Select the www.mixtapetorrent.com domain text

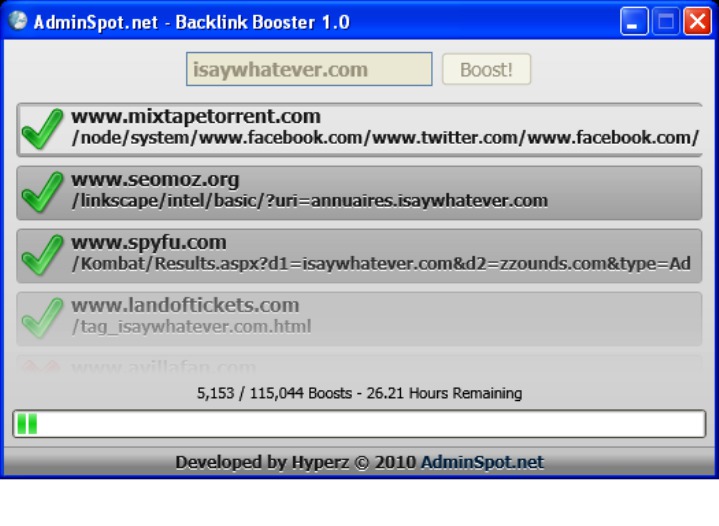point(196,116)
